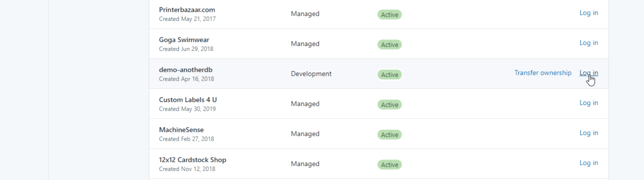Click Active badge for 12x12 Cardstock Shop
The image size is (644, 180).
click(x=389, y=164)
